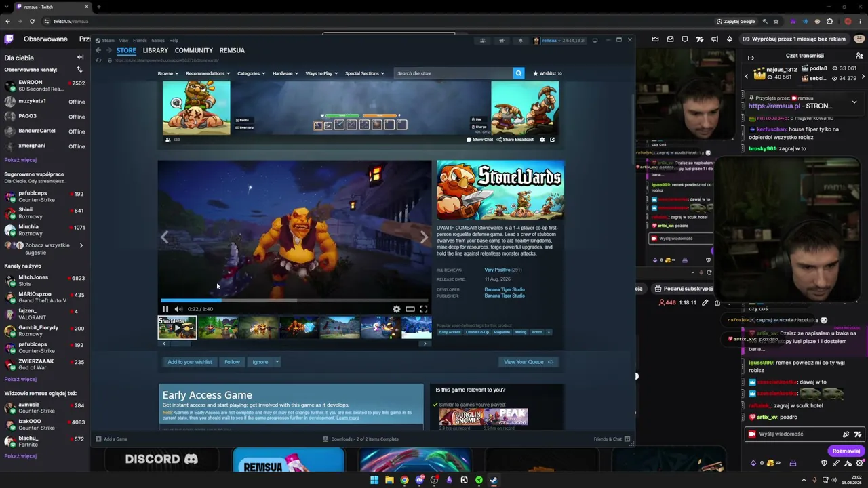Image resolution: width=868 pixels, height=488 pixels.
Task: Click the Twitch chat message input field
Action: point(797,434)
